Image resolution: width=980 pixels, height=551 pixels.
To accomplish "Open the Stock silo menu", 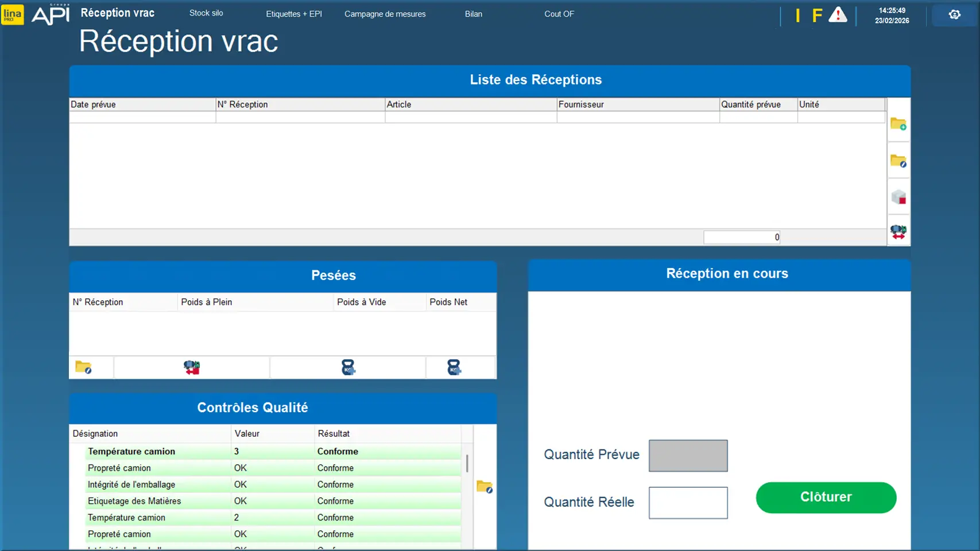I will 206,13.
